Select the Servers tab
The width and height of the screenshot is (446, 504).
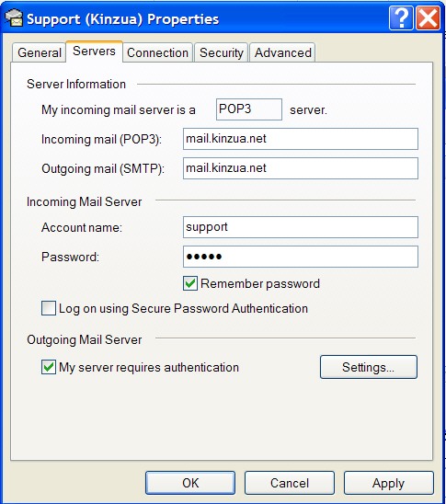[94, 52]
